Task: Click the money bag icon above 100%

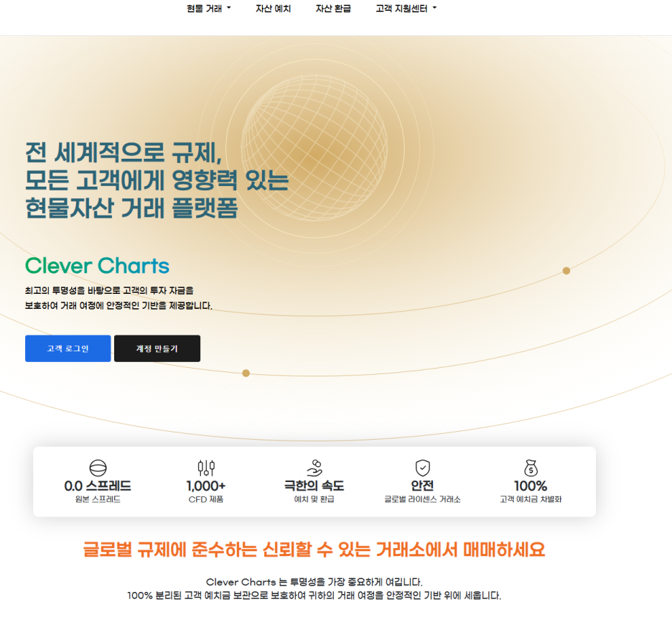Action: 531,468
